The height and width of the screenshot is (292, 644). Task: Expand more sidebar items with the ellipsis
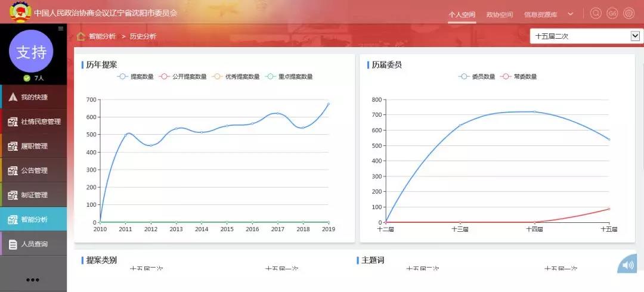(33, 279)
